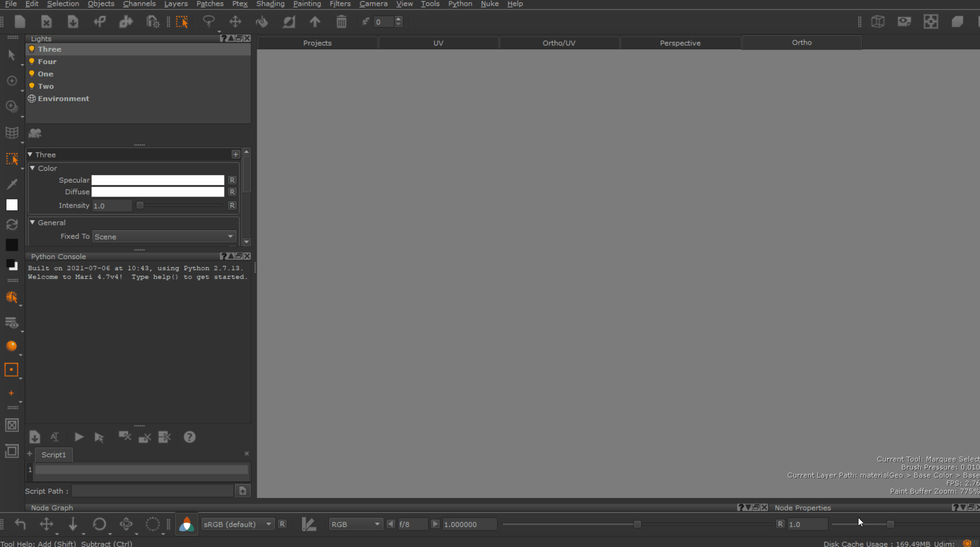
Task: Click the gain 1.000000 input field
Action: pos(469,524)
